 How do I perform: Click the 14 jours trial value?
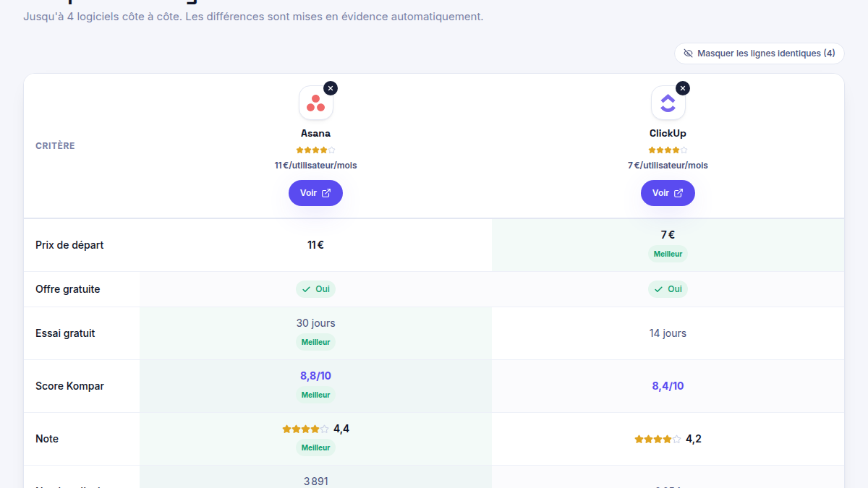668,333
